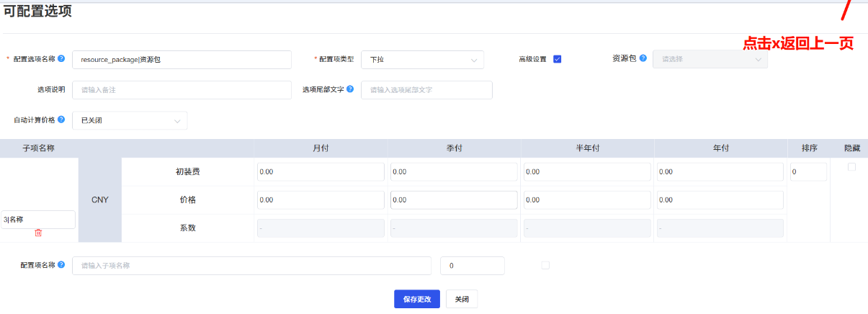Click 价格 field under 半年付

[587, 199]
